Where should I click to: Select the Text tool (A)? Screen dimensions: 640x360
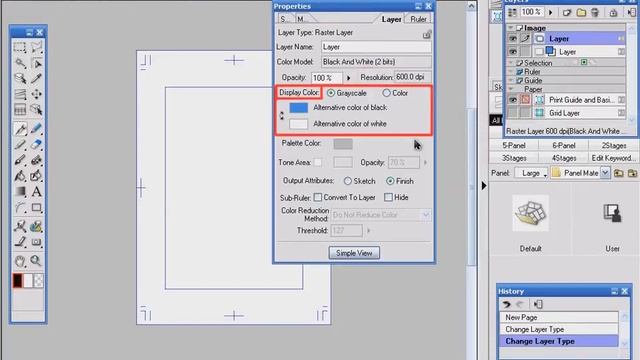(36, 191)
